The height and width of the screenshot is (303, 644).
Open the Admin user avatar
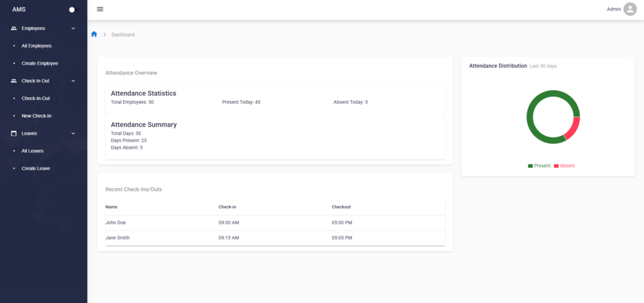tap(630, 9)
